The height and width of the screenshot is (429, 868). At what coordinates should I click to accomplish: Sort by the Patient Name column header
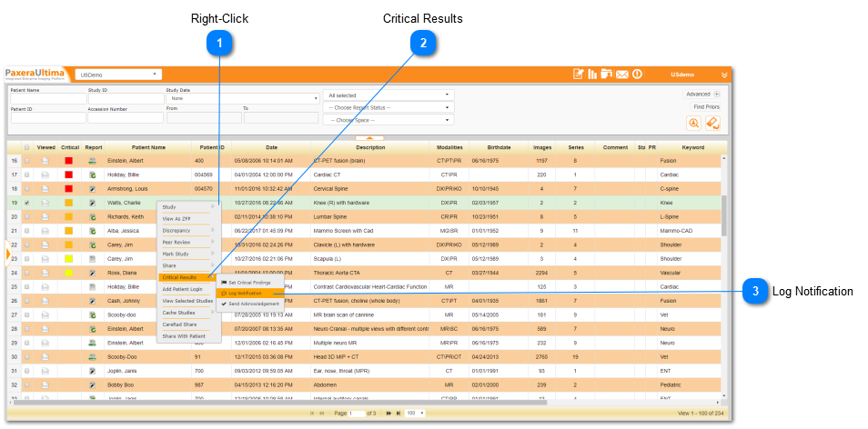[x=148, y=147]
